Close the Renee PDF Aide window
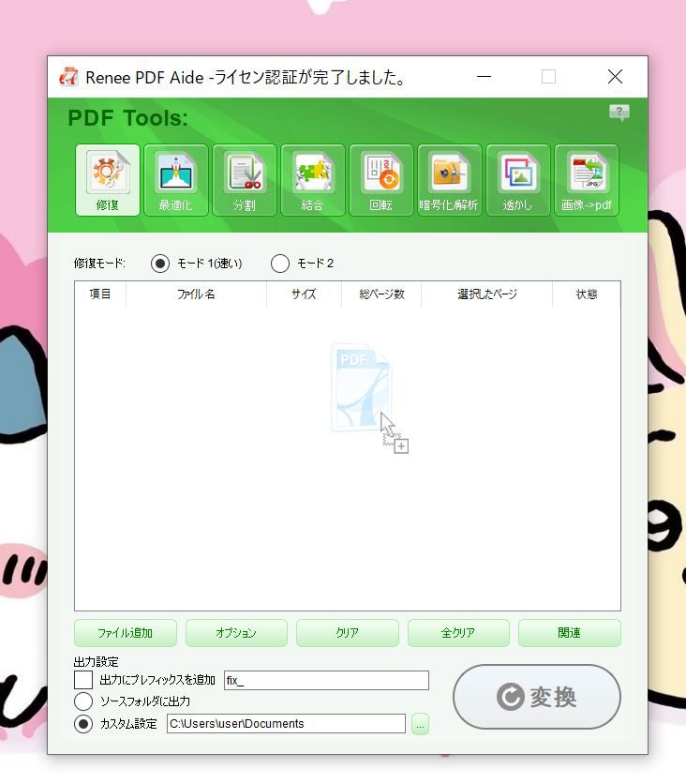 click(615, 77)
